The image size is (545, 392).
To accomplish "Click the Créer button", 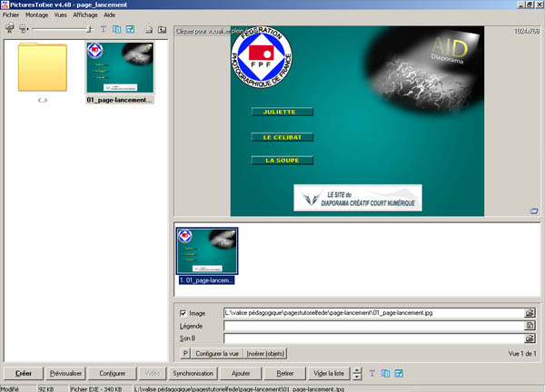I will point(24,373).
